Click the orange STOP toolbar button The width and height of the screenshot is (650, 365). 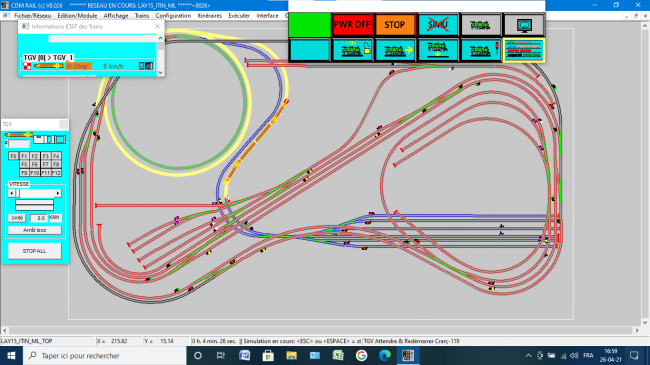[395, 25]
